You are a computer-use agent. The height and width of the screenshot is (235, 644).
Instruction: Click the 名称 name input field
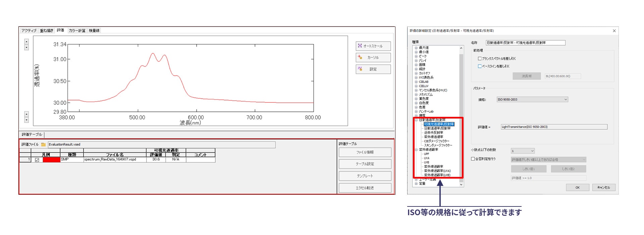[526, 43]
